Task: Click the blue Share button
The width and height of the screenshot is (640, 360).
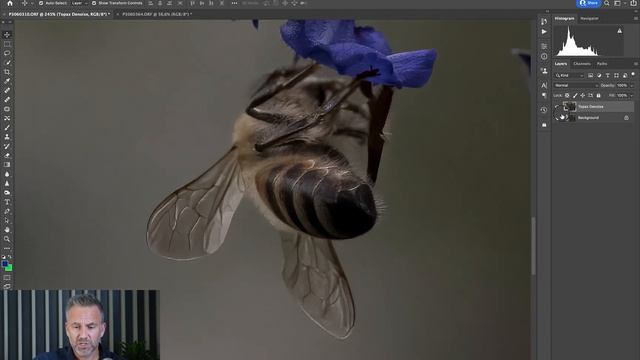Action: [x=588, y=3]
